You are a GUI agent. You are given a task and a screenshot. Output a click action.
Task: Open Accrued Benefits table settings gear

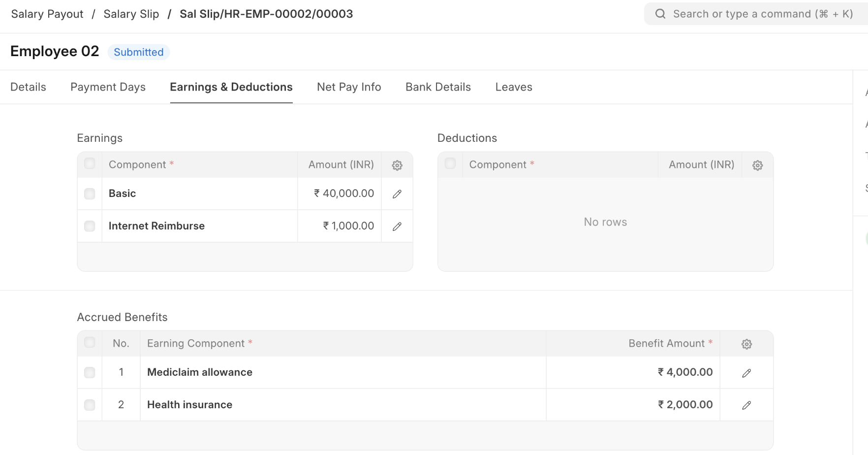(746, 344)
